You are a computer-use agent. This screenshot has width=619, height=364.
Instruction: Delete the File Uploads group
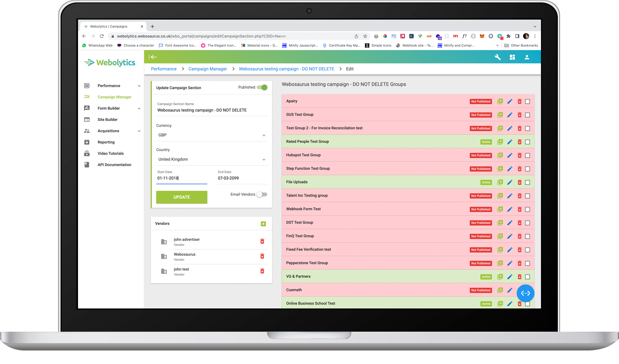(x=519, y=182)
